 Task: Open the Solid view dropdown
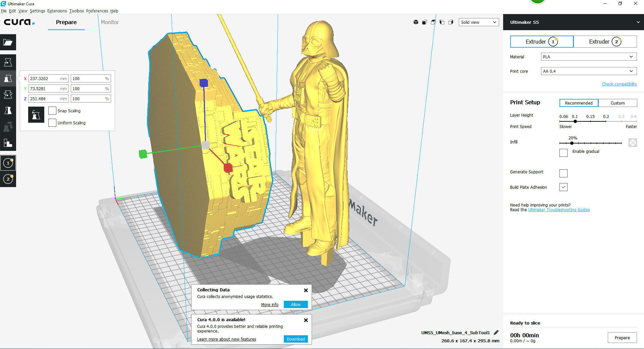click(x=479, y=22)
